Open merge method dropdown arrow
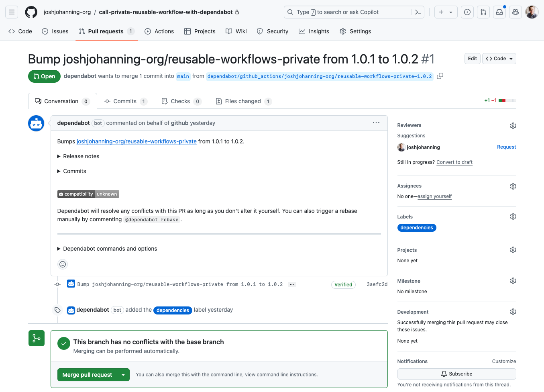Screen dimensions: 544x392 click(x=123, y=375)
